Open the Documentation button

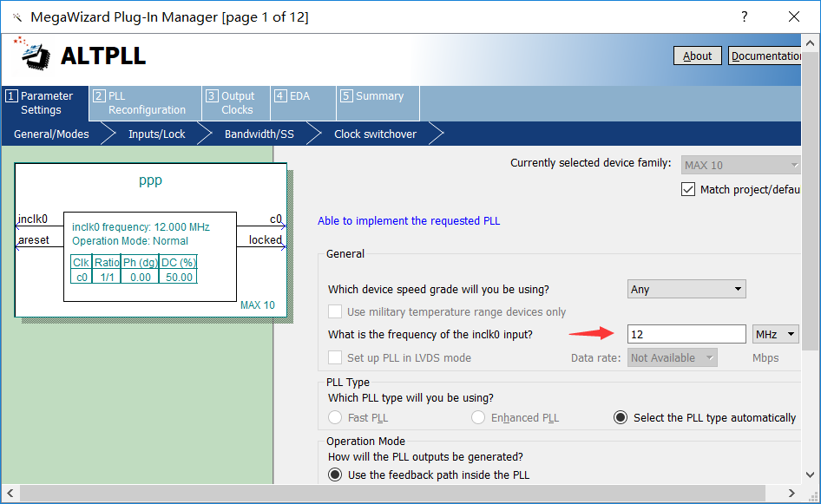(x=765, y=56)
